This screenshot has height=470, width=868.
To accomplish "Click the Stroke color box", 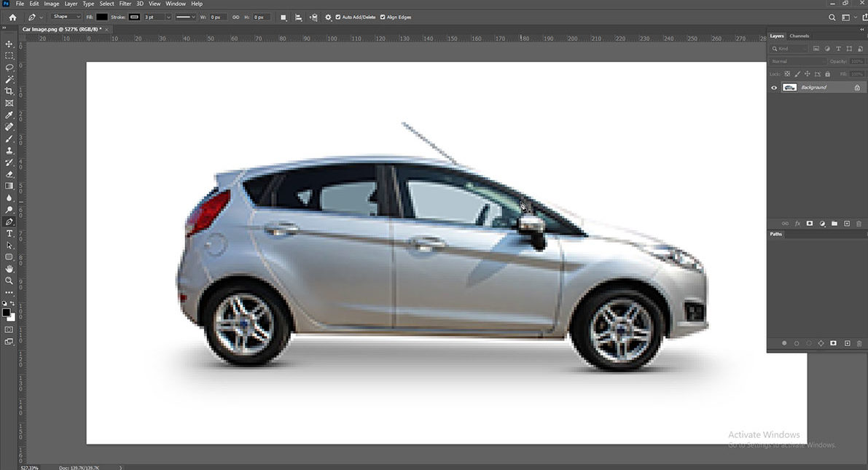I will (133, 17).
